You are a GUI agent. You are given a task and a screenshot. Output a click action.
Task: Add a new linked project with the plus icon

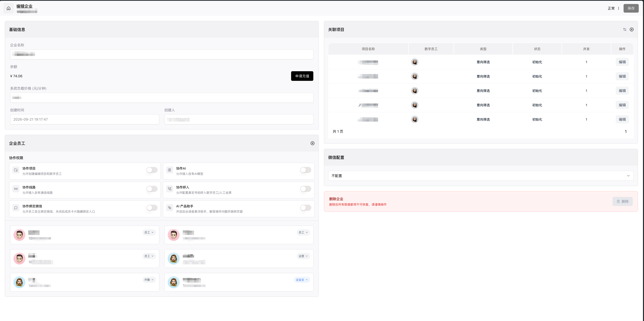tap(632, 29)
